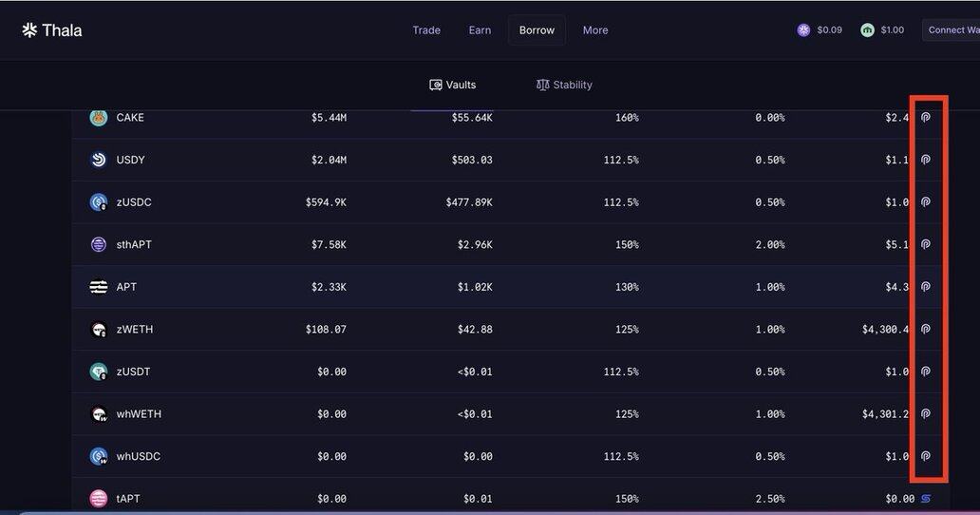980x515 pixels.
Task: Click the zWETH token icon
Action: pos(99,330)
